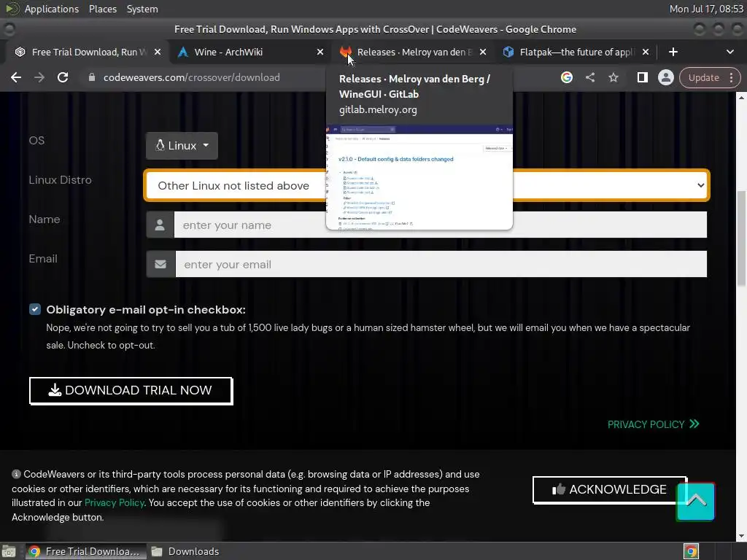Open the OS Linux dropdown

pos(182,146)
